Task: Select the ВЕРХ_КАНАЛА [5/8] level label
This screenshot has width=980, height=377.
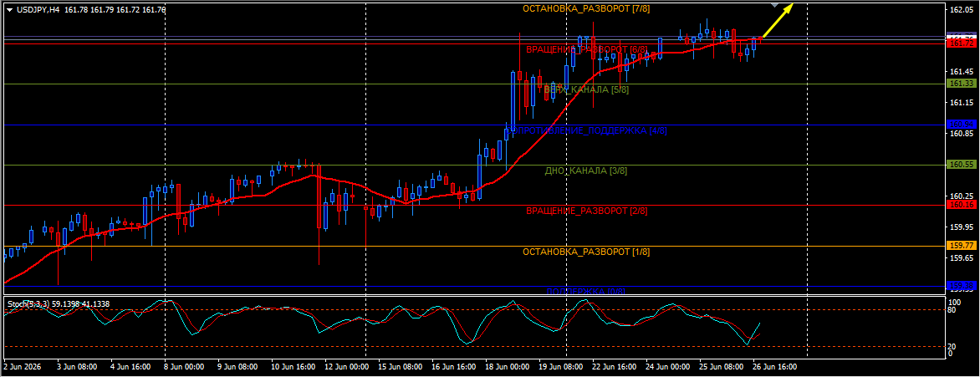Action: tap(587, 89)
